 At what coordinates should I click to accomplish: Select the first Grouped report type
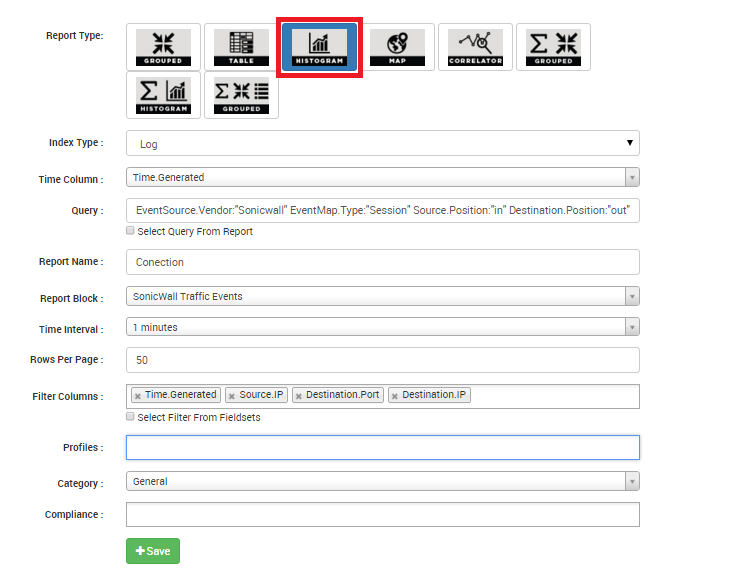click(163, 47)
